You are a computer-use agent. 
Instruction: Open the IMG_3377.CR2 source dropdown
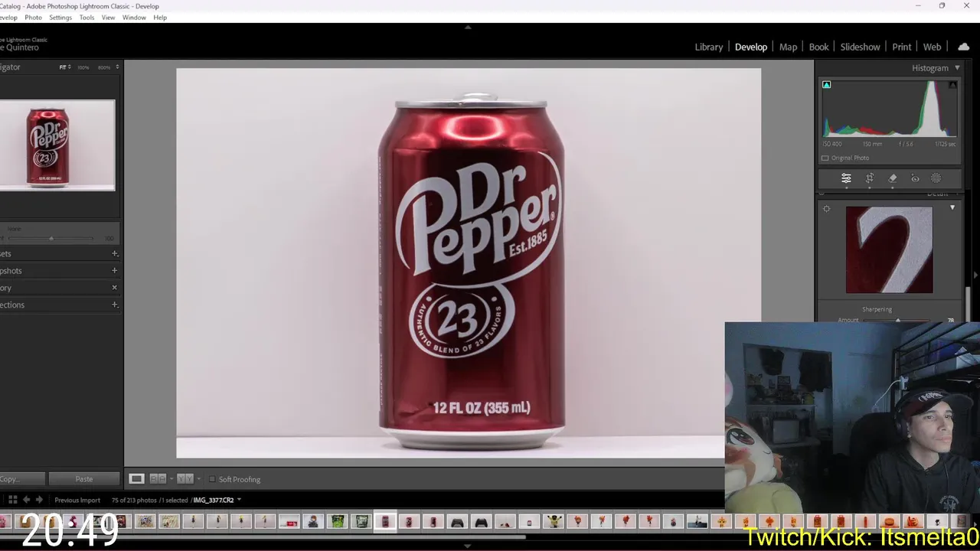pyautogui.click(x=239, y=500)
